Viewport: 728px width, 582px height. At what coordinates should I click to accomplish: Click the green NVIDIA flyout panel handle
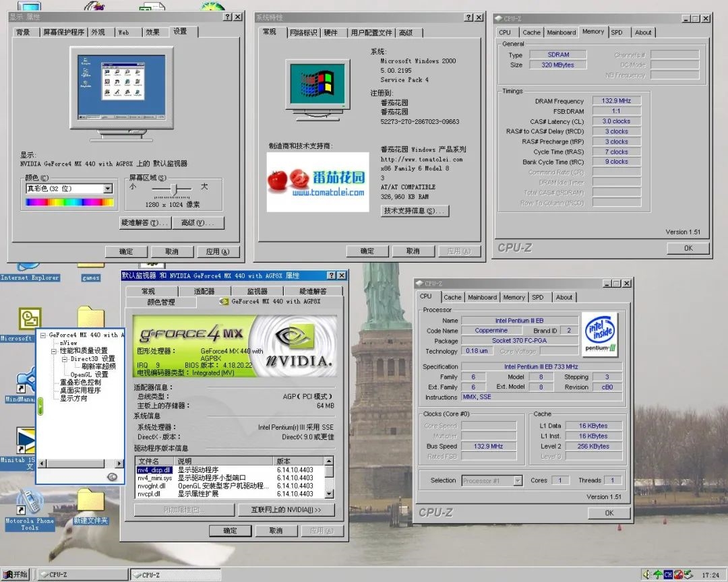pyautogui.click(x=40, y=407)
